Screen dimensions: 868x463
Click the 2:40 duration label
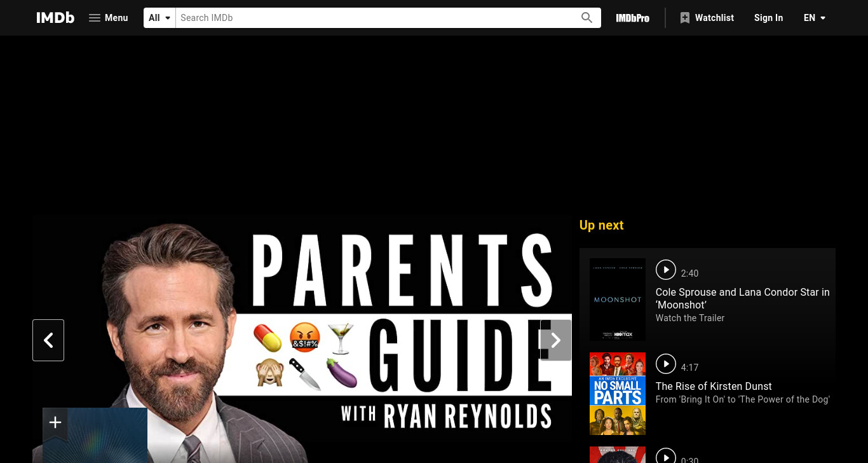pos(689,273)
